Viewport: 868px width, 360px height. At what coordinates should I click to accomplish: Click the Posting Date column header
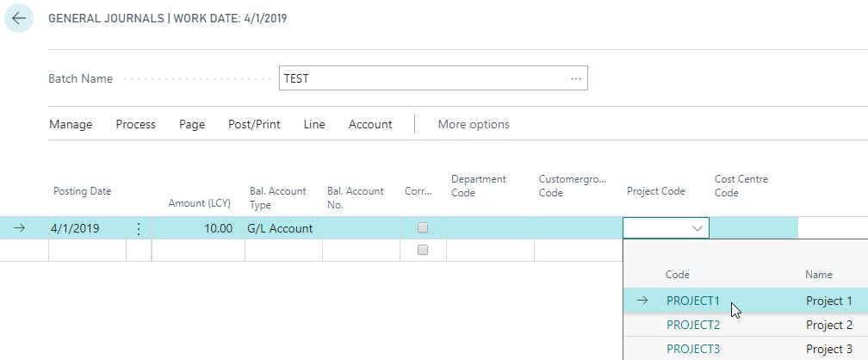(x=83, y=191)
